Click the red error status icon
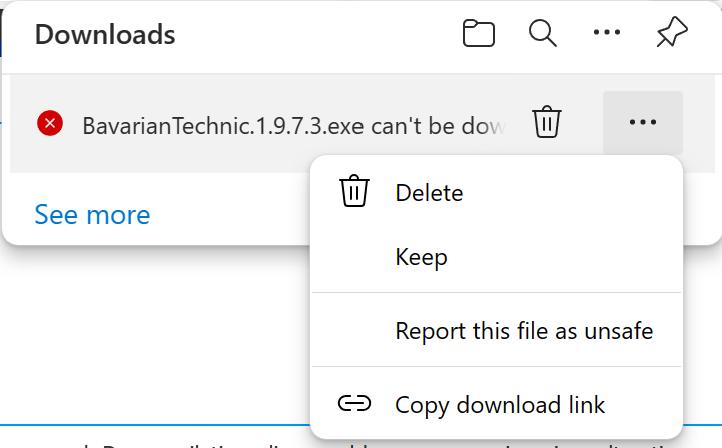Image resolution: width=722 pixels, height=448 pixels. [x=50, y=123]
